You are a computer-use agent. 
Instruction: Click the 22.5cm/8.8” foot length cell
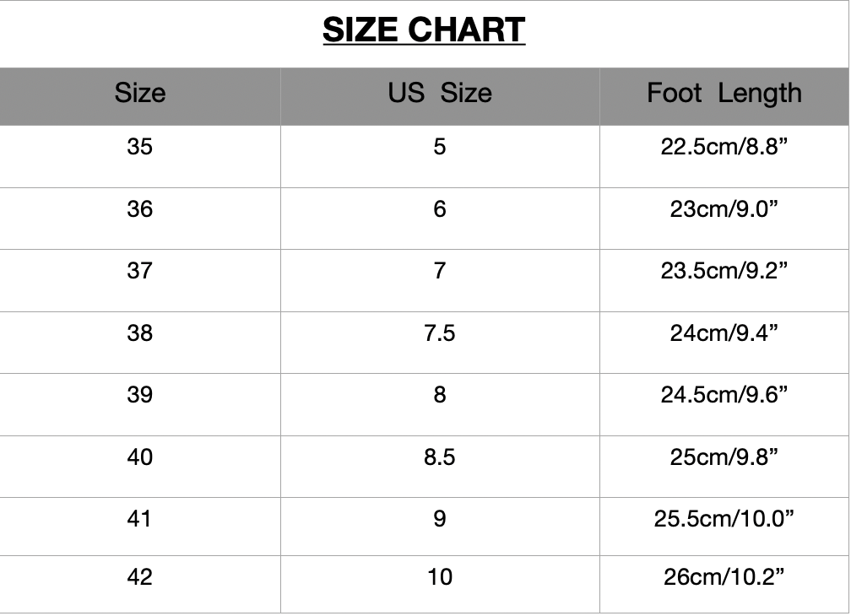(x=724, y=147)
